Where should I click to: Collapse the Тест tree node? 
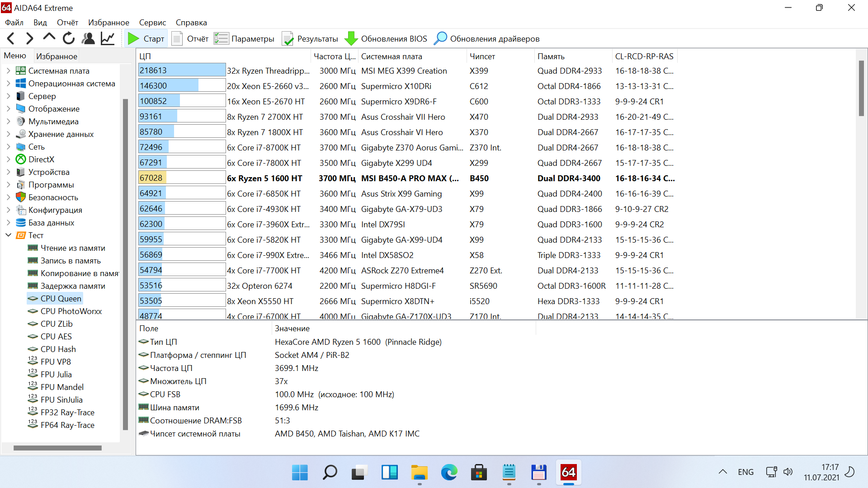tap(8, 235)
